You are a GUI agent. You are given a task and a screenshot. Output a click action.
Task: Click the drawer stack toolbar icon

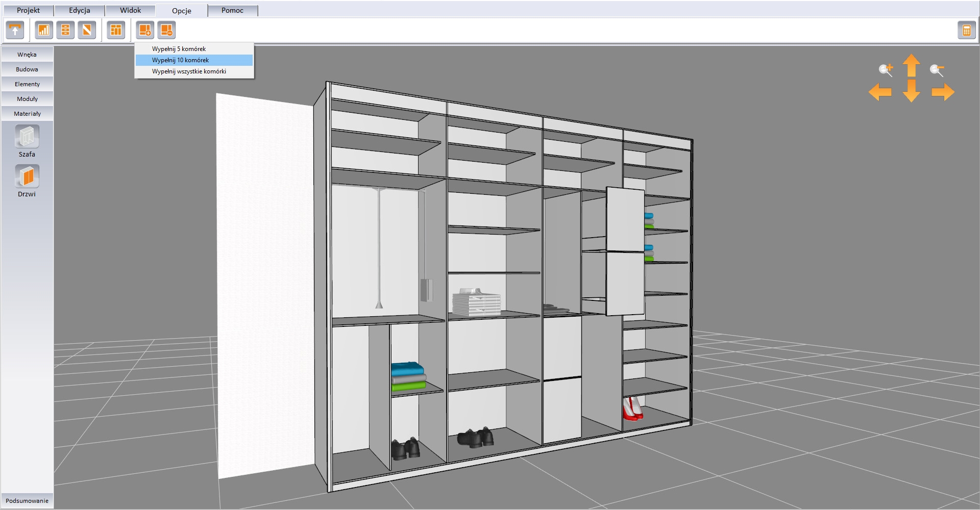pos(65,31)
